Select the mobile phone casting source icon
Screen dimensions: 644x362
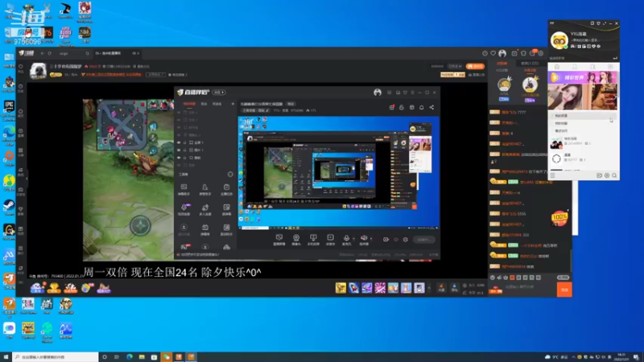tap(313, 238)
